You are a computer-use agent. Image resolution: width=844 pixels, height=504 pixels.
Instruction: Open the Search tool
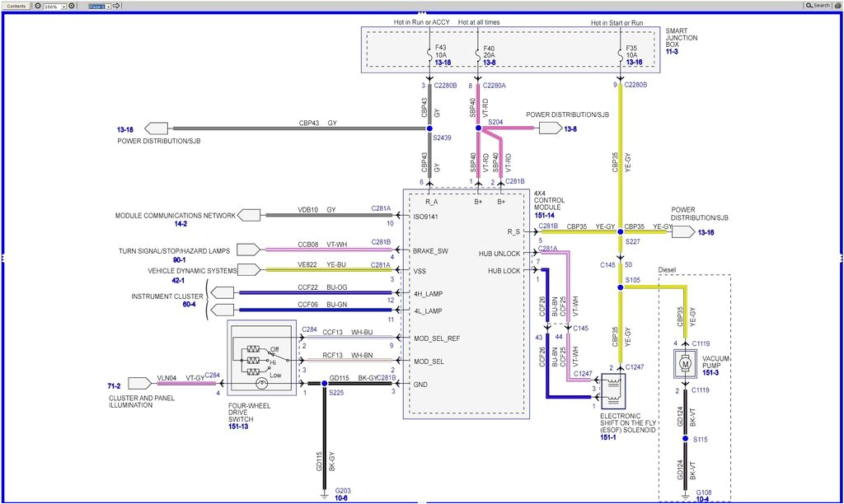(x=818, y=6)
